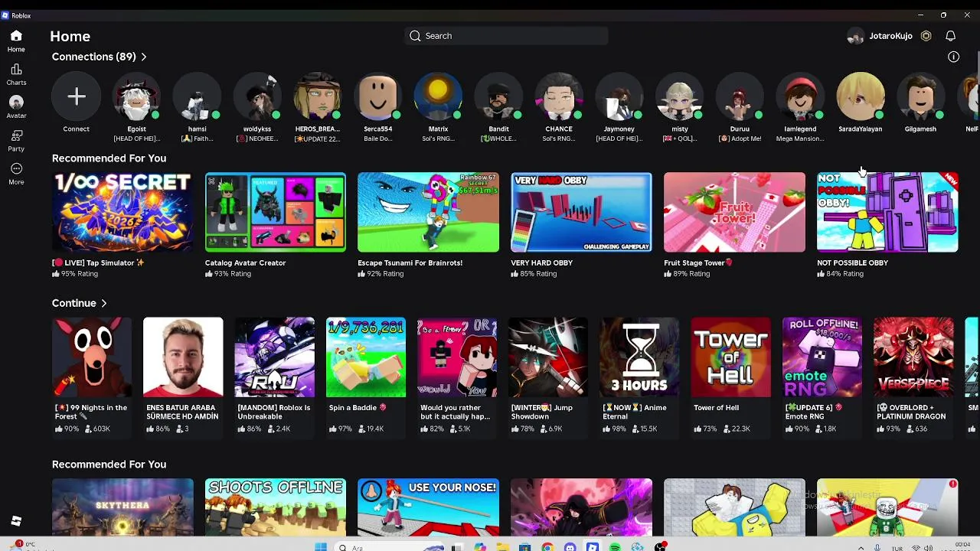980x551 pixels.
Task: Open Iamlegend's profile avatar
Action: tap(800, 96)
